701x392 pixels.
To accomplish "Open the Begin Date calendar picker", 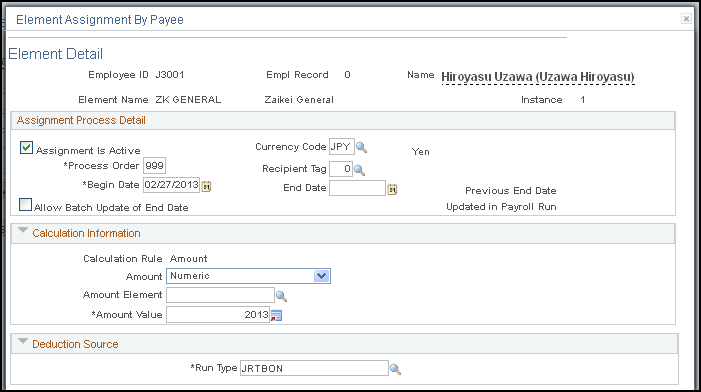I will [206, 186].
